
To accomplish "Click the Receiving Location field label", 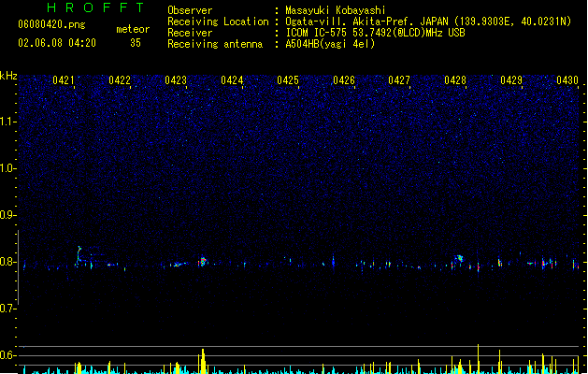I will click(x=218, y=22).
